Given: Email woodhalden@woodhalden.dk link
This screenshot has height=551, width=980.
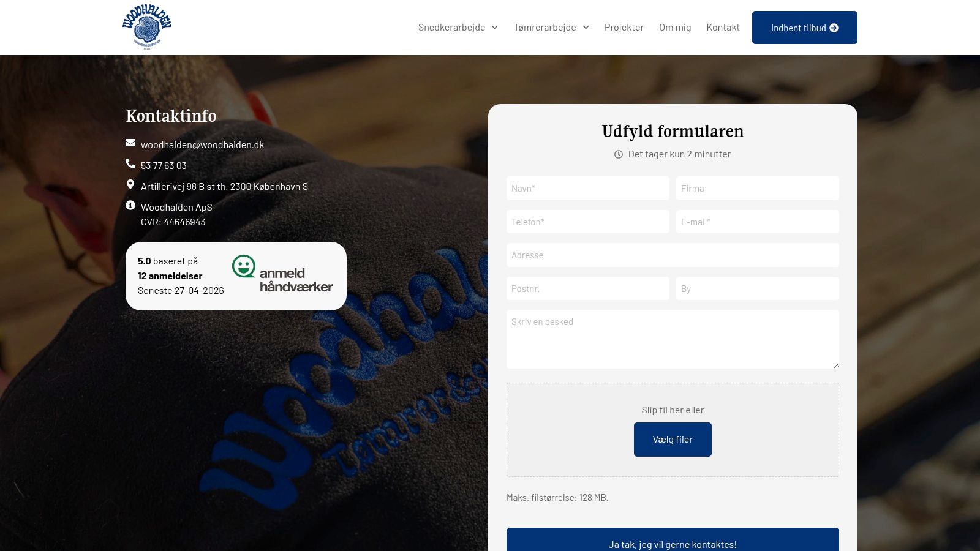Looking at the screenshot, I should pos(202,145).
